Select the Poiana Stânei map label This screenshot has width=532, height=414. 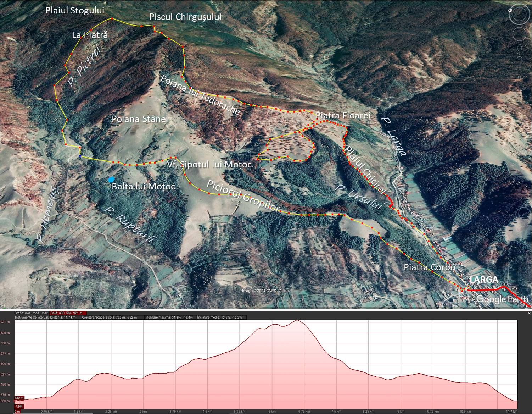(140, 119)
